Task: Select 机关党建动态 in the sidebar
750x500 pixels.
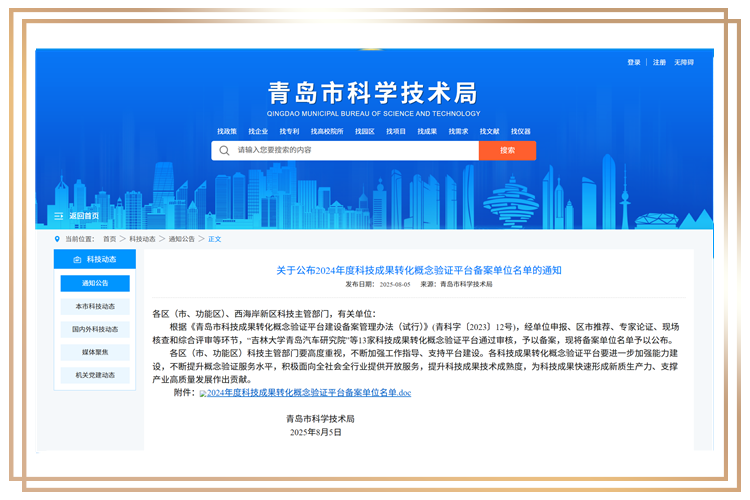Action: pos(95,375)
